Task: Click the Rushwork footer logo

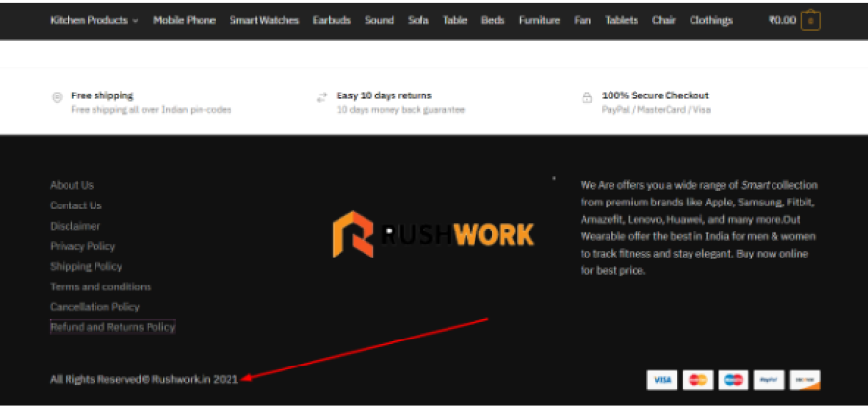Action: tap(433, 234)
